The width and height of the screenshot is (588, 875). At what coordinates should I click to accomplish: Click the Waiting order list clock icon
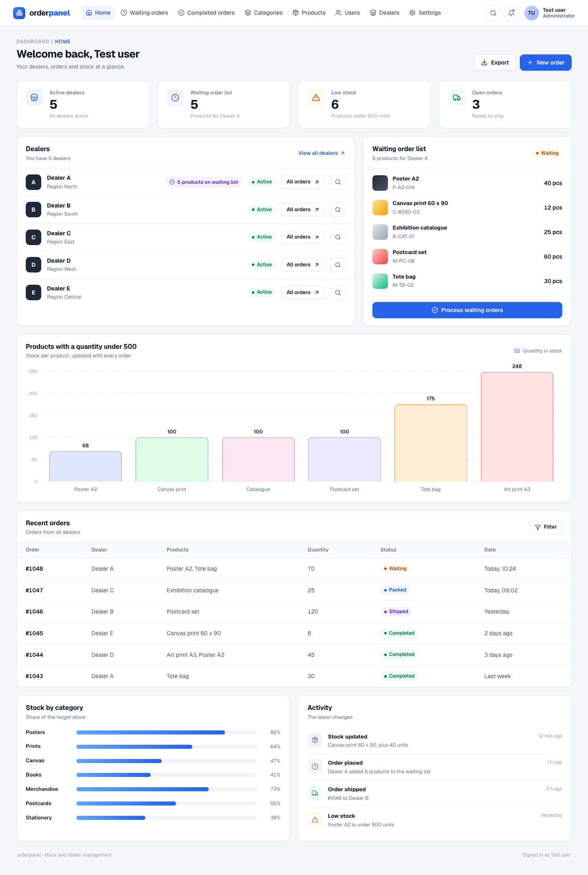[175, 98]
